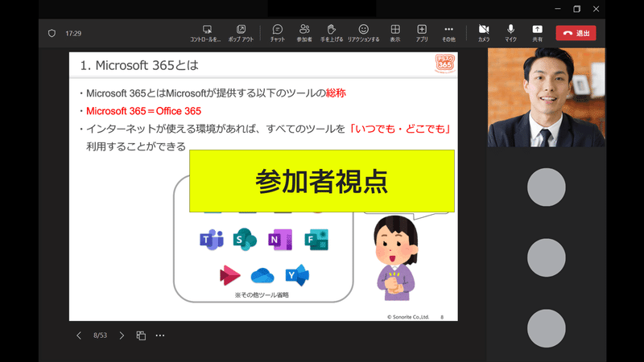
Task: Select the first gray participant avatar
Action: click(547, 187)
